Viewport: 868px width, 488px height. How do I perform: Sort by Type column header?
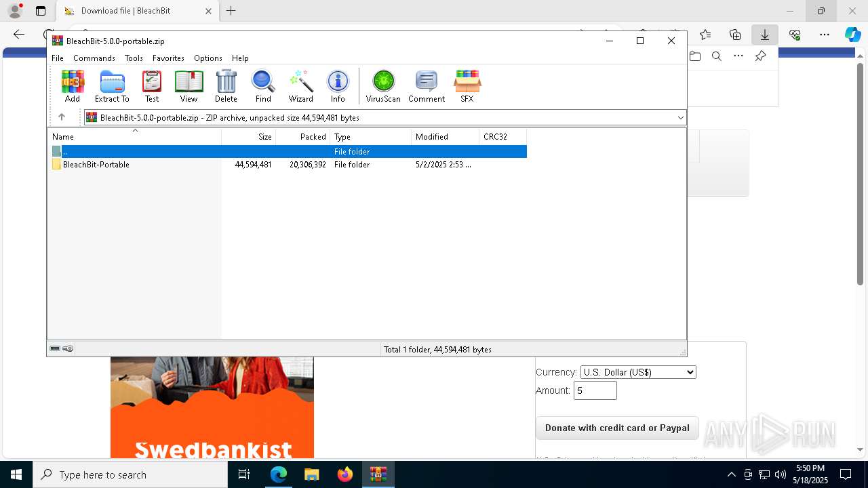[370, 136]
